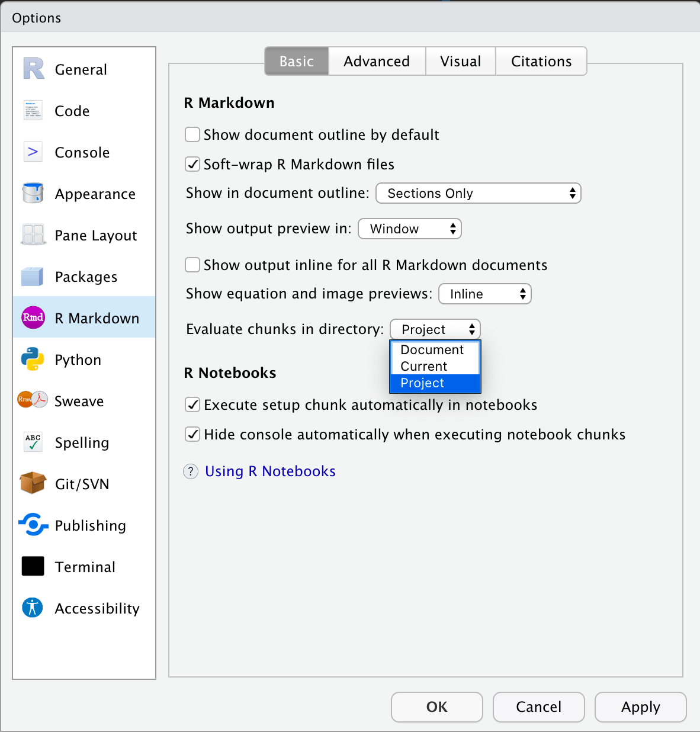Click the Sweave Rnw PDF icon

33,400
